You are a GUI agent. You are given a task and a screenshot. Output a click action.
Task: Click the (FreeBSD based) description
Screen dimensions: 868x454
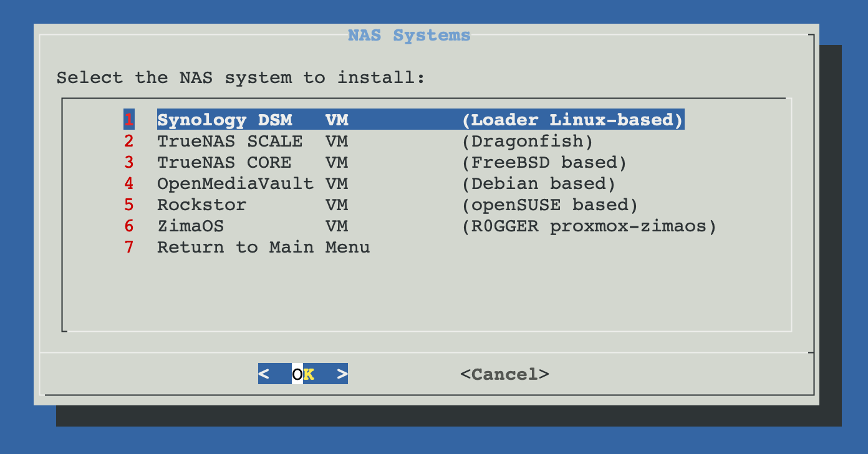(544, 163)
